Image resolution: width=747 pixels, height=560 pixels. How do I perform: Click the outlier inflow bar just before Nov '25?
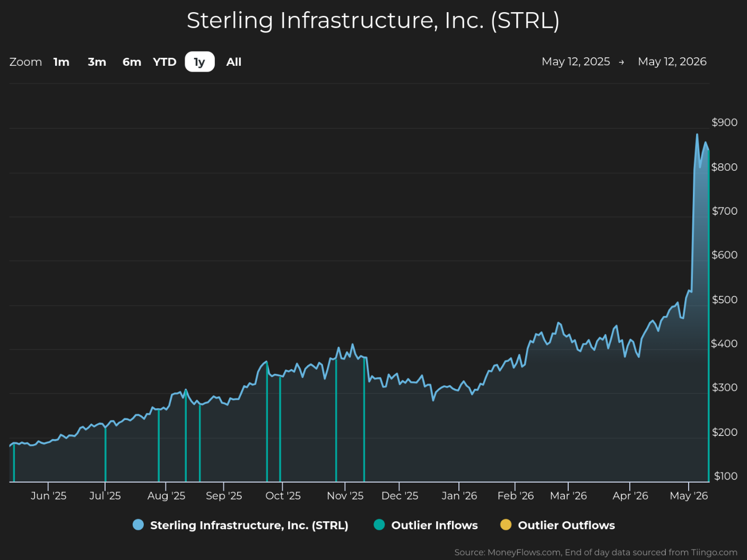pyautogui.click(x=336, y=421)
